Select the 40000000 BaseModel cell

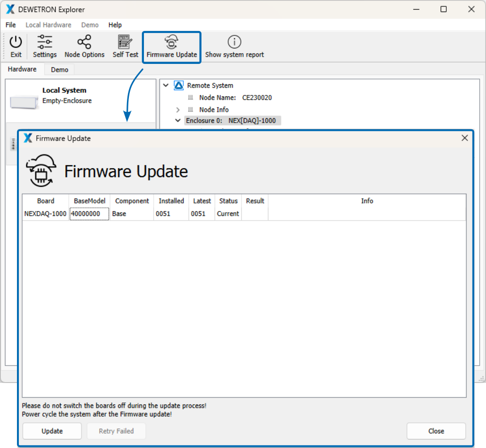[x=89, y=214]
